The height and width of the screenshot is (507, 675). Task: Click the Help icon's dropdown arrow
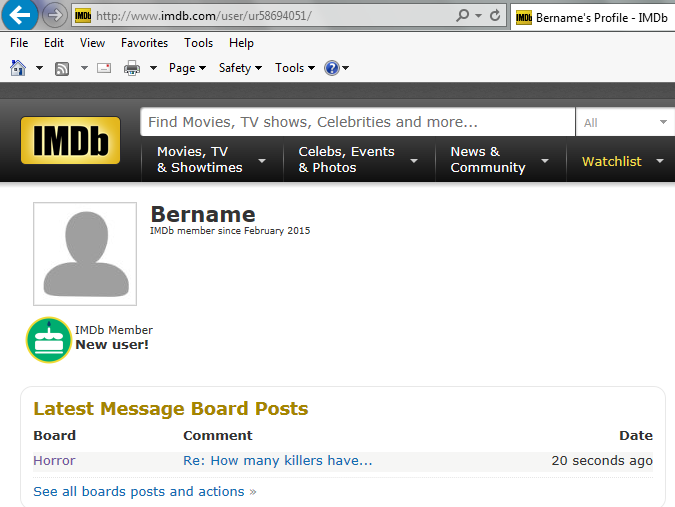coord(345,68)
